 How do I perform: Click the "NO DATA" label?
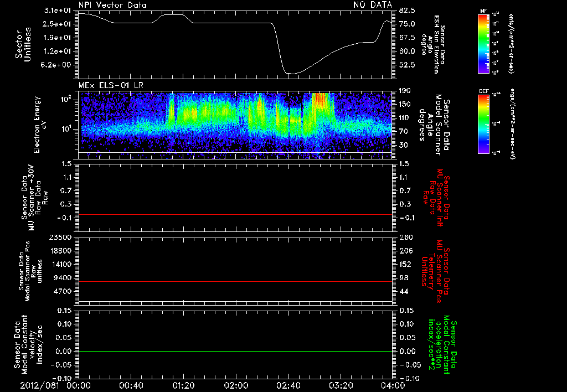pyautogui.click(x=373, y=5)
